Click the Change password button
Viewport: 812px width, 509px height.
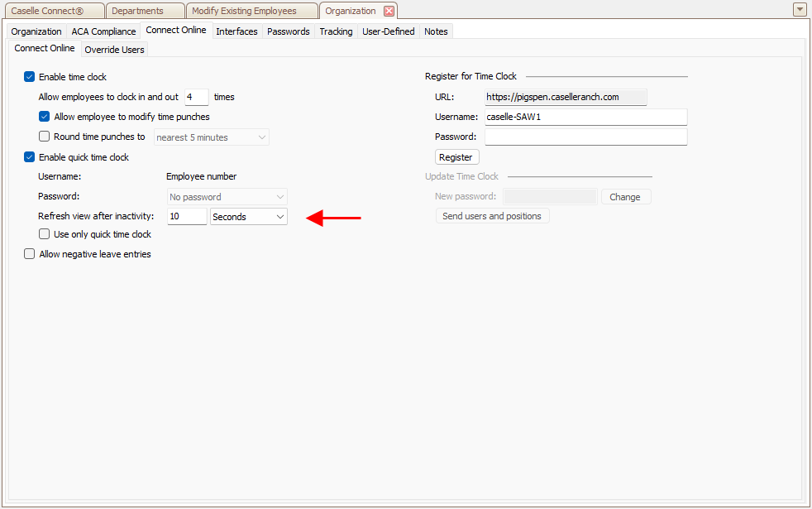click(625, 197)
